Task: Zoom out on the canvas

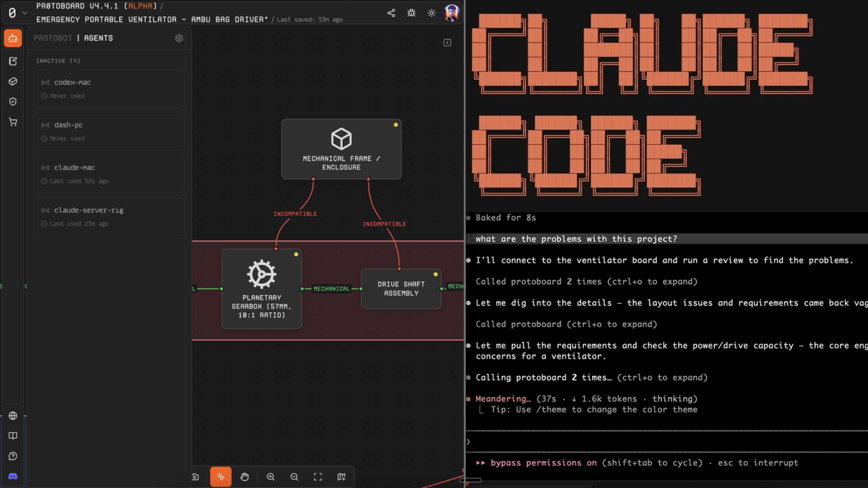Action: (294, 477)
